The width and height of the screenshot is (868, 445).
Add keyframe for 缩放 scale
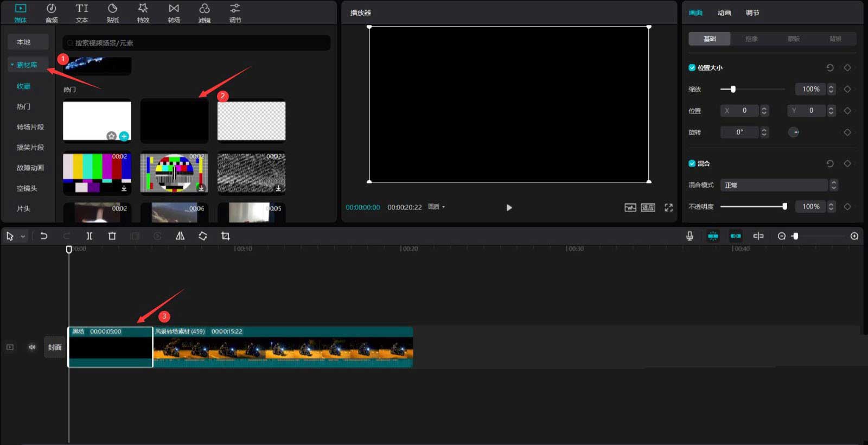847,89
